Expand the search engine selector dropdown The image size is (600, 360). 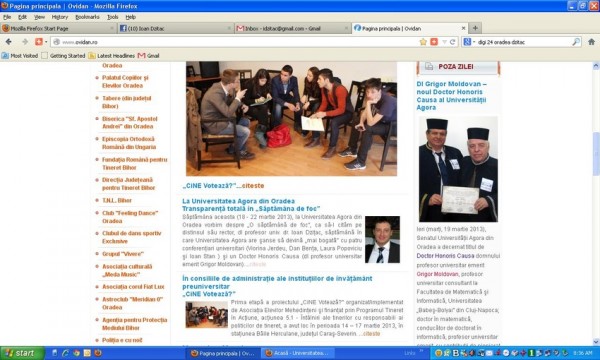[x=469, y=42]
